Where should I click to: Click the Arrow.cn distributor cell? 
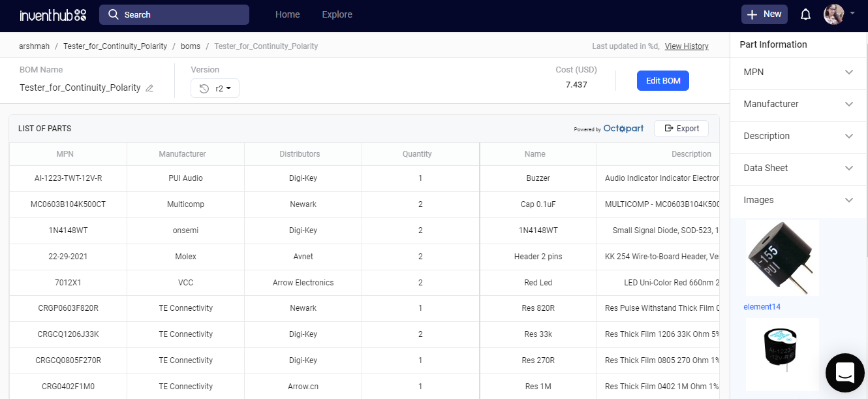pyautogui.click(x=303, y=387)
